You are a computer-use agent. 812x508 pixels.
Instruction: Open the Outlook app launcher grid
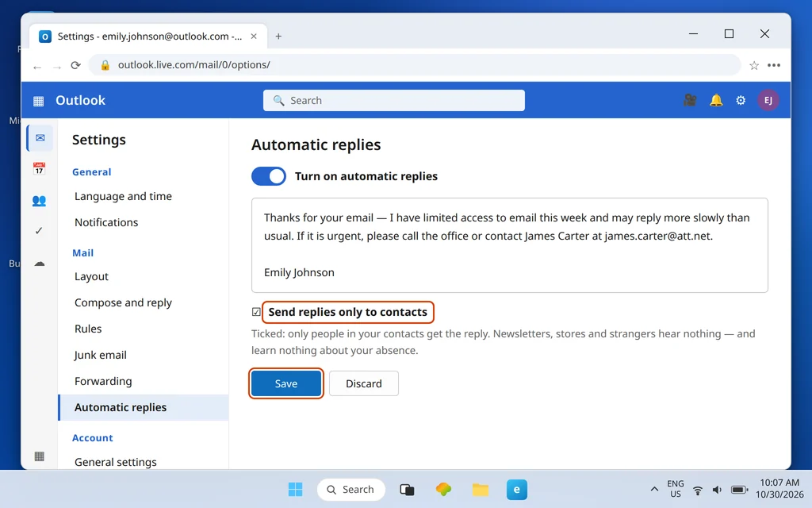click(38, 101)
